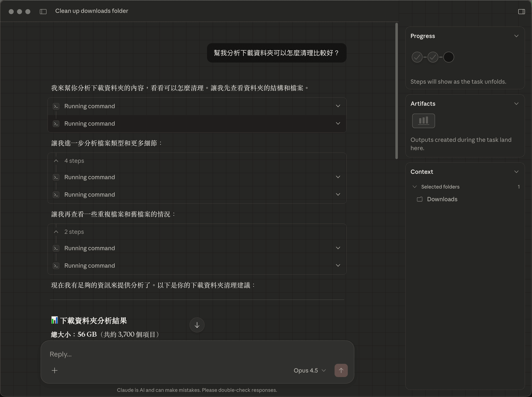Click the Clean up downloads folder title
The width and height of the screenshot is (532, 397).
pyautogui.click(x=92, y=11)
